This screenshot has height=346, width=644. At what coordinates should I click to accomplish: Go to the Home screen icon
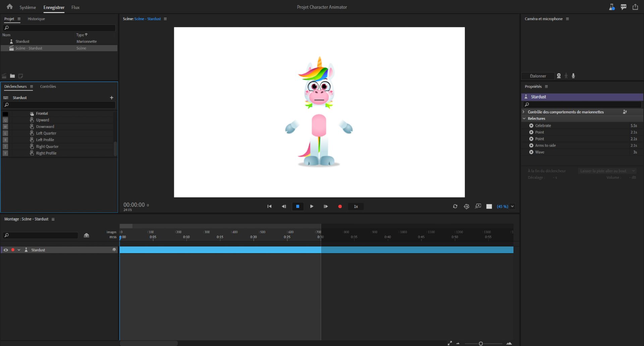pyautogui.click(x=10, y=7)
